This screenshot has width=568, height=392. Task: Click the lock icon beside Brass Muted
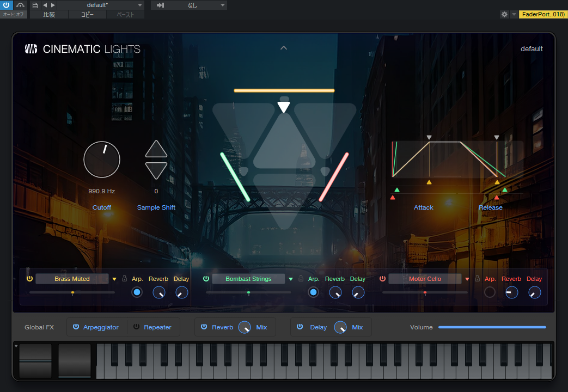pyautogui.click(x=124, y=279)
